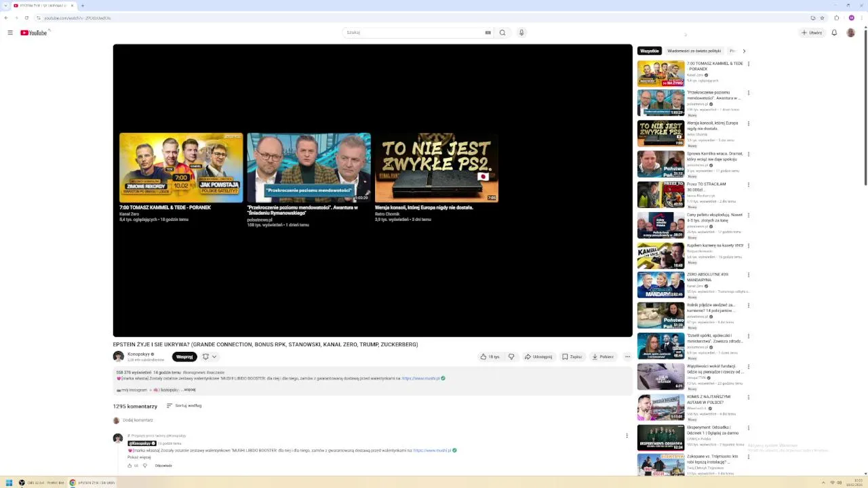
Task: Open options for sidebar Przez TO STRACIŁAM video
Action: 749,184
